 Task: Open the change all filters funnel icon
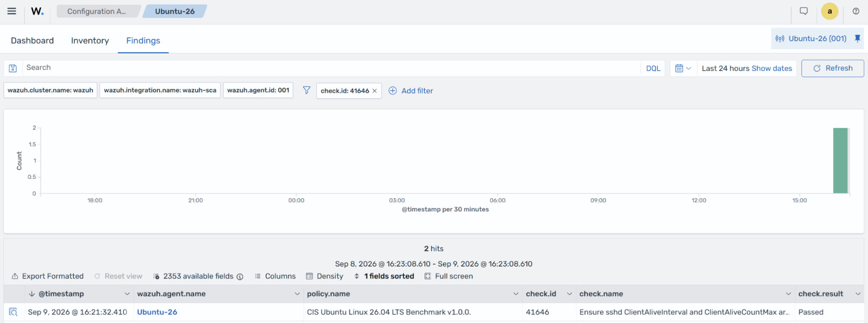(x=307, y=90)
